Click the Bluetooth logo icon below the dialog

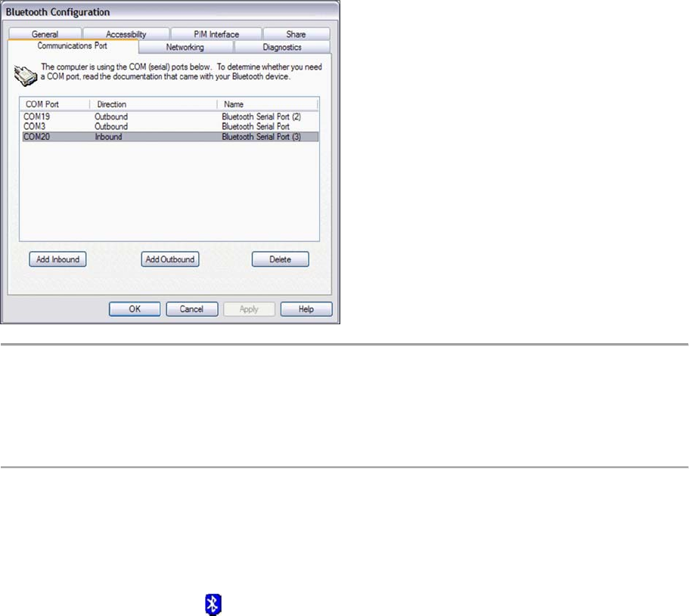point(213,605)
